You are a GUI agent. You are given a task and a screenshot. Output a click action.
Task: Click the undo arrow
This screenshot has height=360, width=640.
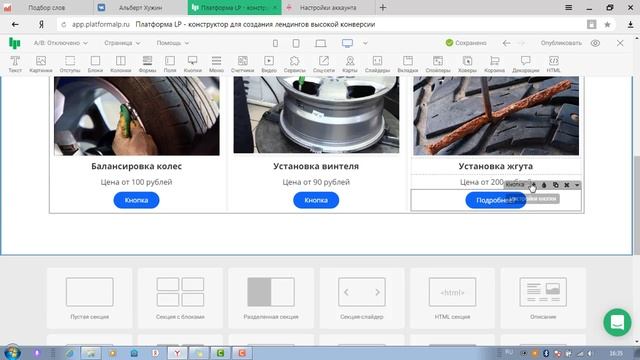tap(507, 43)
